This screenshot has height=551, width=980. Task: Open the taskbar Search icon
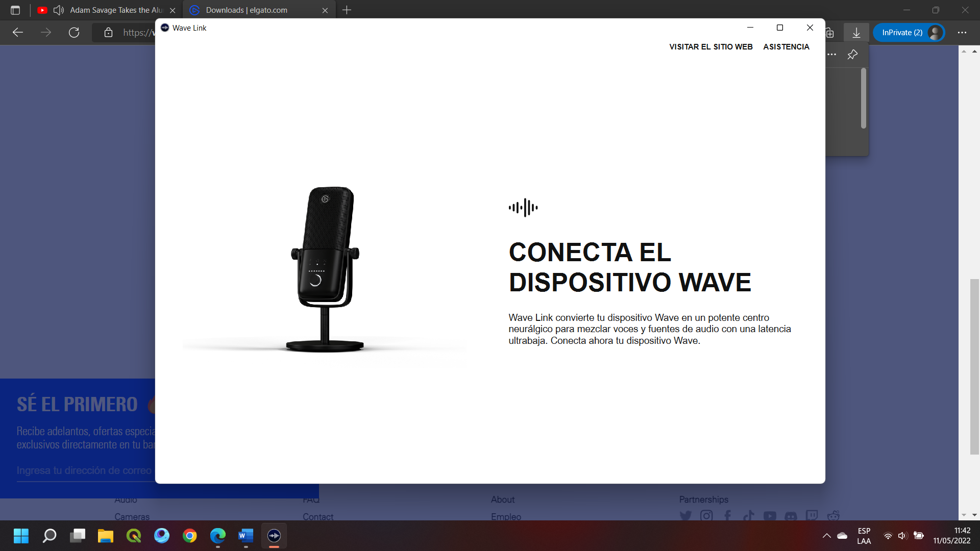(50, 535)
